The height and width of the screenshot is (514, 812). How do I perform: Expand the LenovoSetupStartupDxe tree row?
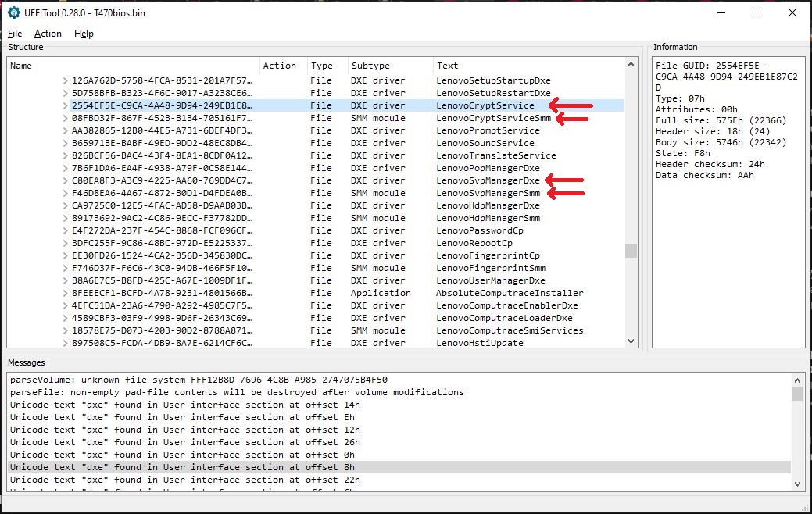[x=65, y=80]
